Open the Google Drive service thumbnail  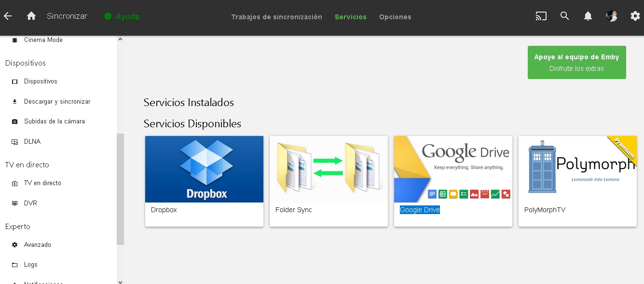click(x=453, y=169)
